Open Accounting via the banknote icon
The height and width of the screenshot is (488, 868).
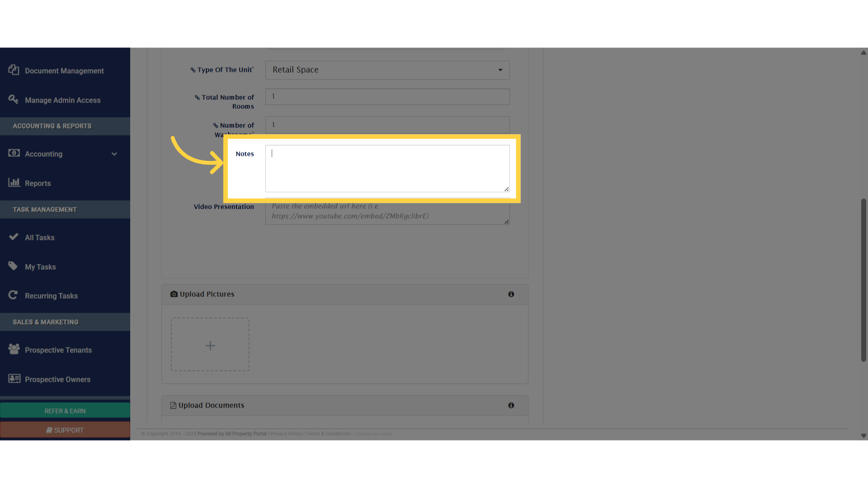[14, 153]
